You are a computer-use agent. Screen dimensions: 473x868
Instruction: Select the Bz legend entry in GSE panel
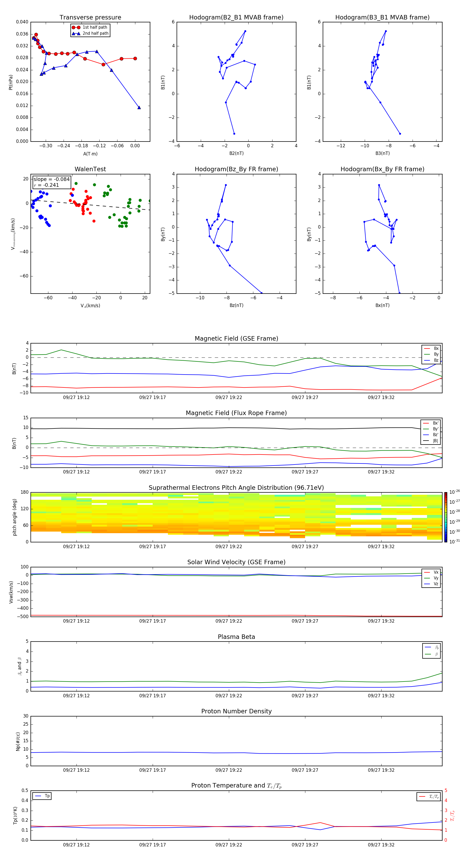pyautogui.click(x=431, y=361)
